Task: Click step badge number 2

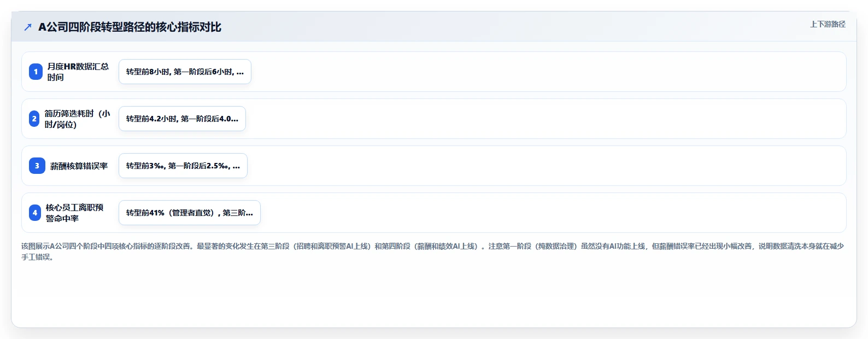Action: (34, 119)
